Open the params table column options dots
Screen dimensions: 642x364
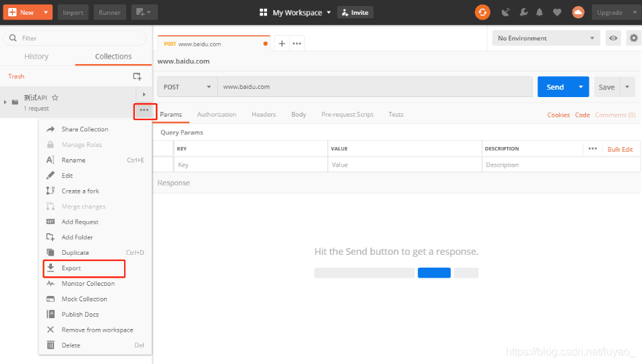[593, 148]
